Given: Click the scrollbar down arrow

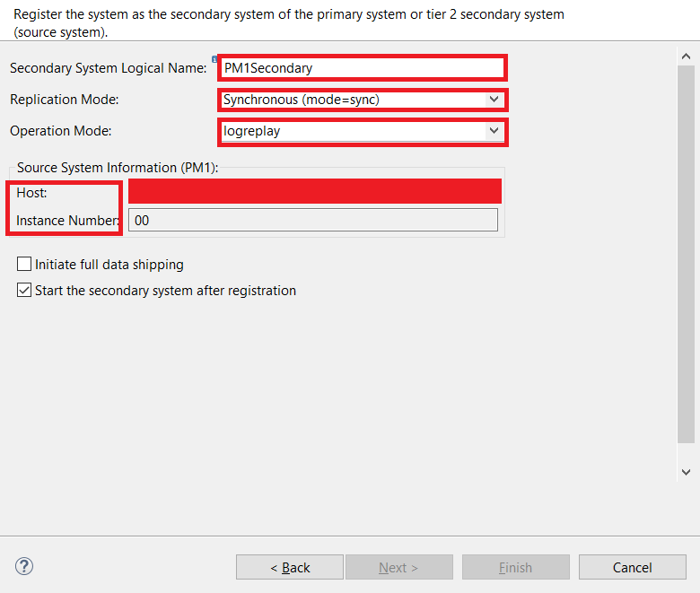Looking at the screenshot, I should [687, 471].
